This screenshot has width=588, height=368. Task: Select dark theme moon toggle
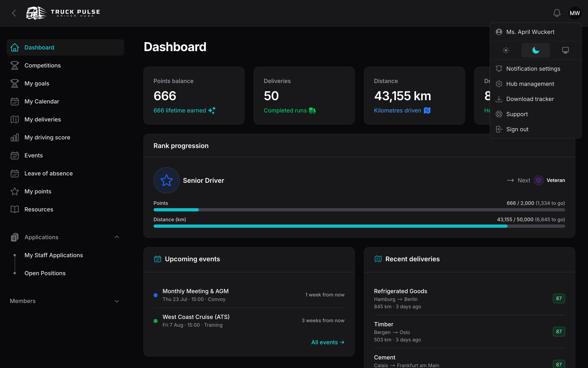tap(536, 50)
